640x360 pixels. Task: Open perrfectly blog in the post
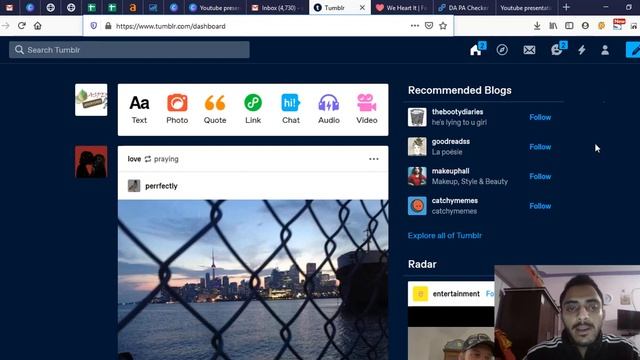[161, 186]
